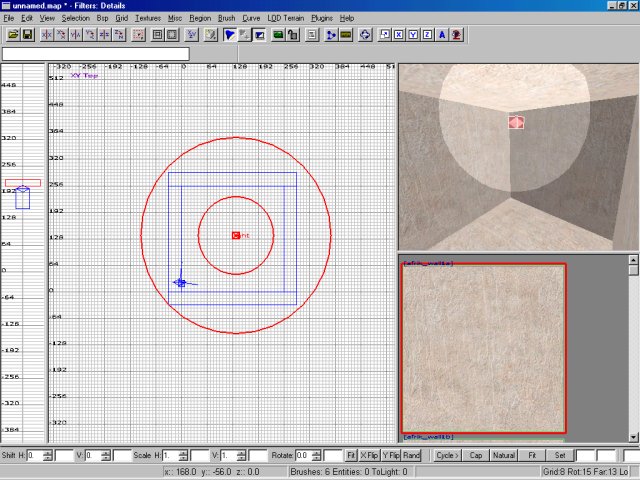Toggle the Z axis toolbar button
The height and width of the screenshot is (480, 640).
426,34
